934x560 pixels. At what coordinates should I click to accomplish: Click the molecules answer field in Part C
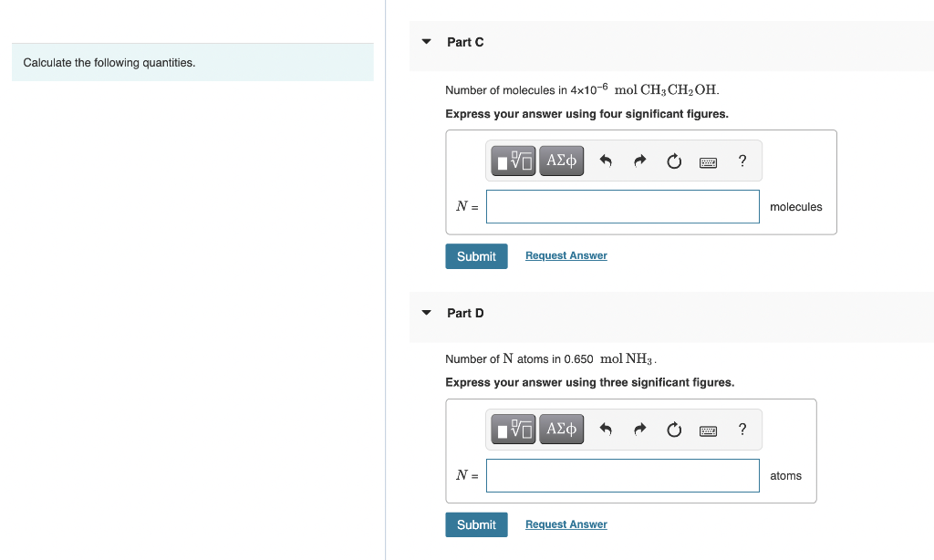tap(623, 206)
